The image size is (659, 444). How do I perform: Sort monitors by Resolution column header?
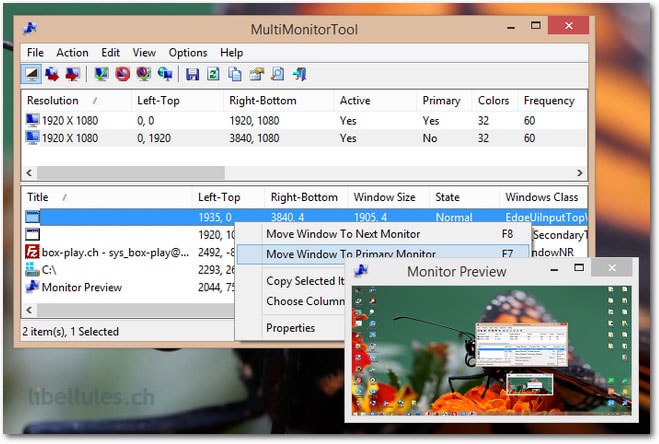point(76,100)
